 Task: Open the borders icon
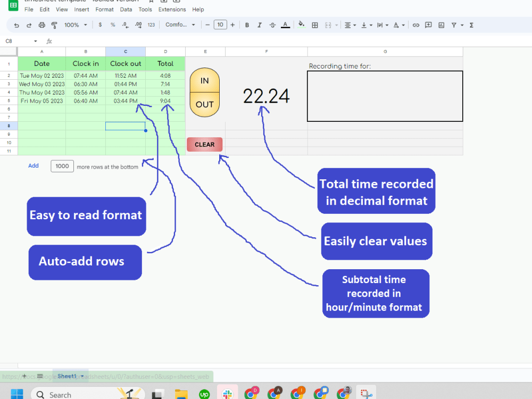point(315,25)
